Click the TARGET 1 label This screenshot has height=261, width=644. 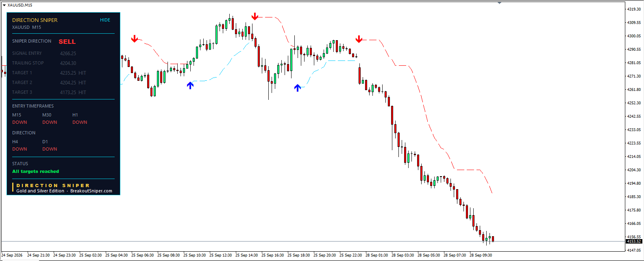click(22, 73)
